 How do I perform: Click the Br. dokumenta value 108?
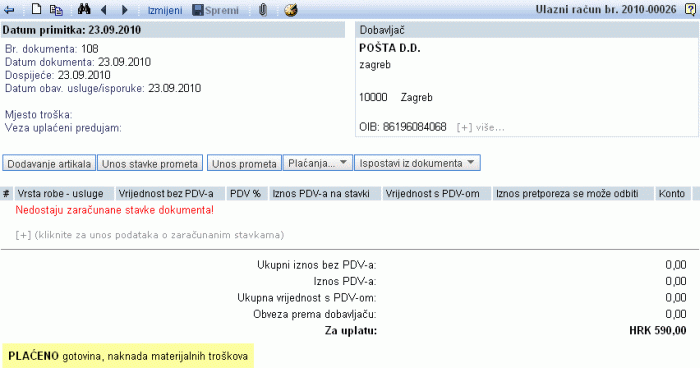(x=90, y=49)
